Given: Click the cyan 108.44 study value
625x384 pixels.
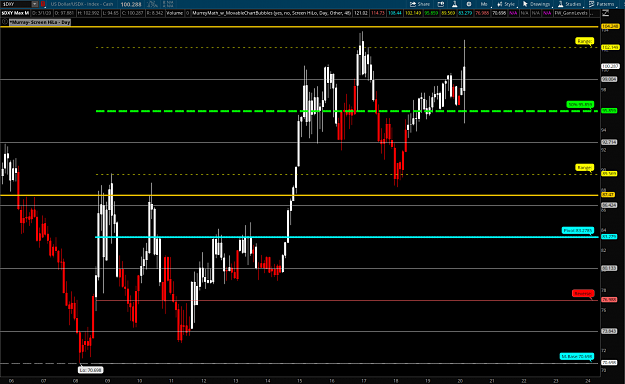Looking at the screenshot, I should pyautogui.click(x=395, y=13).
